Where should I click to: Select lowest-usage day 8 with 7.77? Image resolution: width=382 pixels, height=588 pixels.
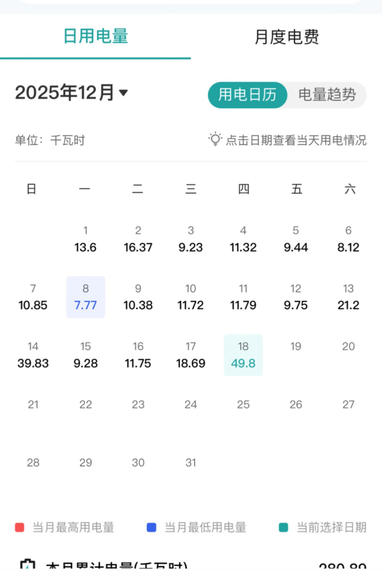tap(86, 297)
